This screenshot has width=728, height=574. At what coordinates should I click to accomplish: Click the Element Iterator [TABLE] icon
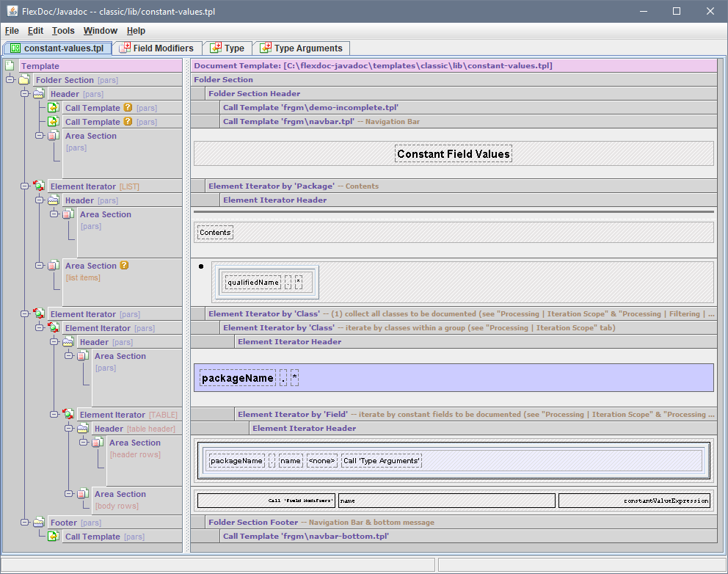[68, 415]
